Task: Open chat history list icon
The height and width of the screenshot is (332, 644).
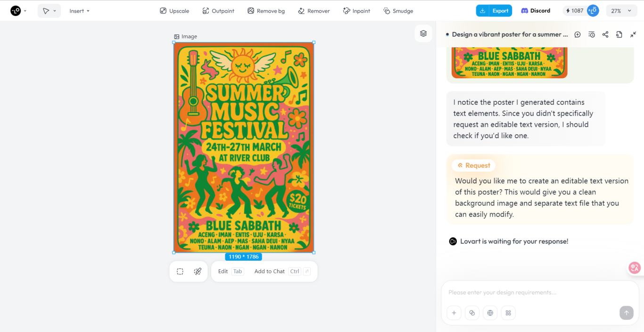Action: [x=592, y=34]
